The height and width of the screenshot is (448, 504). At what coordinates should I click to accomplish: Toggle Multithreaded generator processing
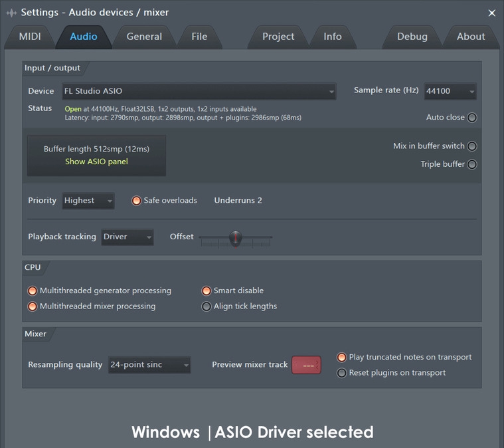(x=32, y=290)
